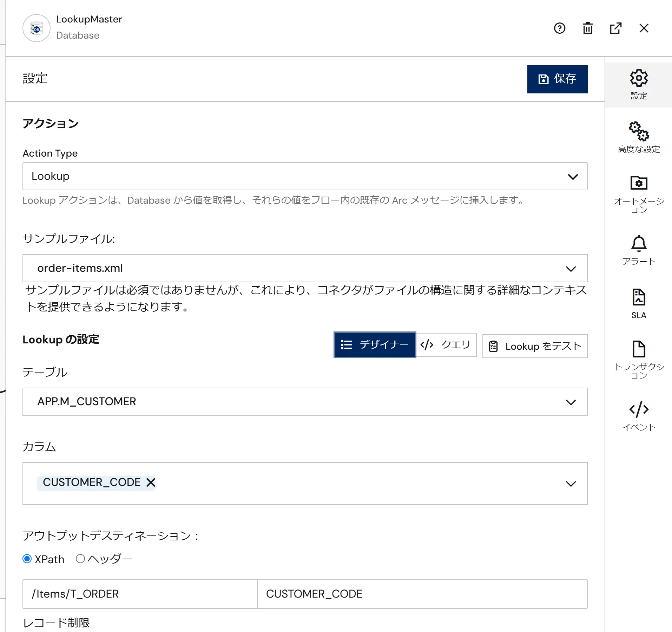Click the アウトプットデスティネーション label
672x632 pixels.
coord(111,536)
